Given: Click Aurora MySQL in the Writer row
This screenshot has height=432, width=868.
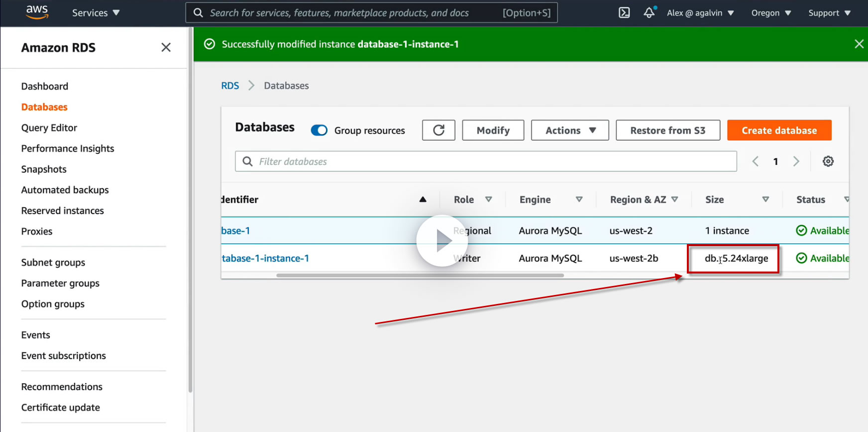Looking at the screenshot, I should 550,258.
